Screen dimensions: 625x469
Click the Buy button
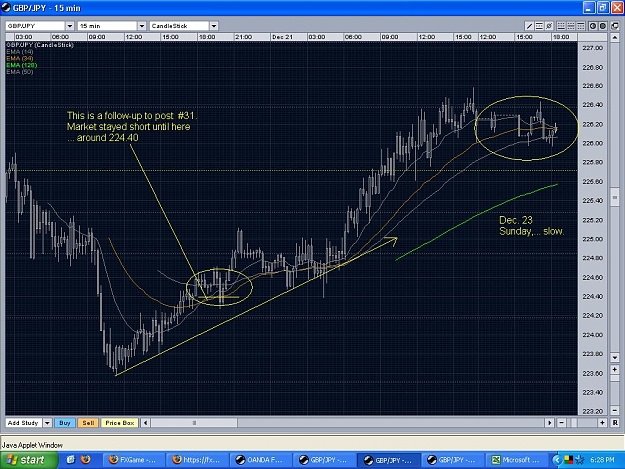click(x=65, y=423)
